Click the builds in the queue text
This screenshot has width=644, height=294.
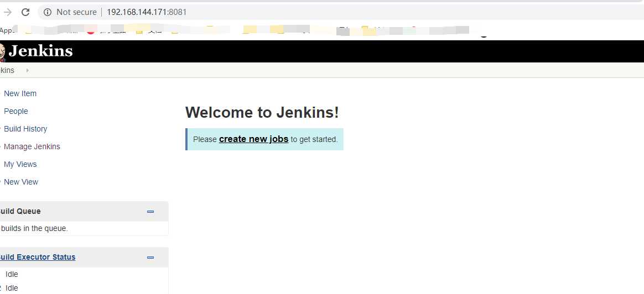(x=34, y=228)
